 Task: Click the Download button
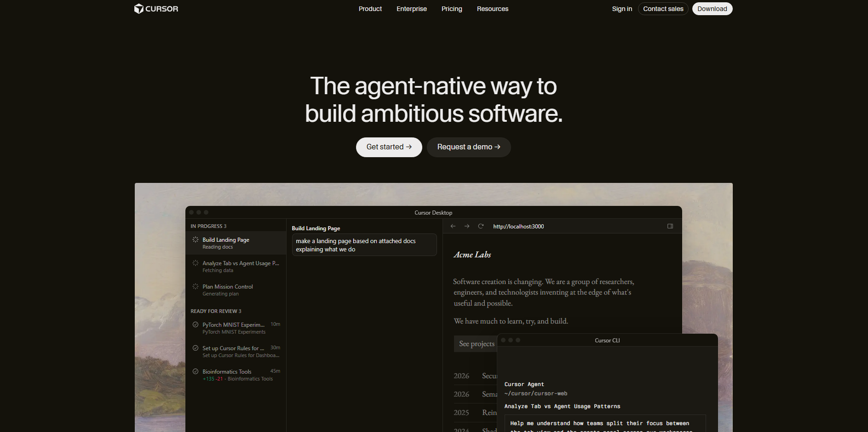(x=712, y=9)
